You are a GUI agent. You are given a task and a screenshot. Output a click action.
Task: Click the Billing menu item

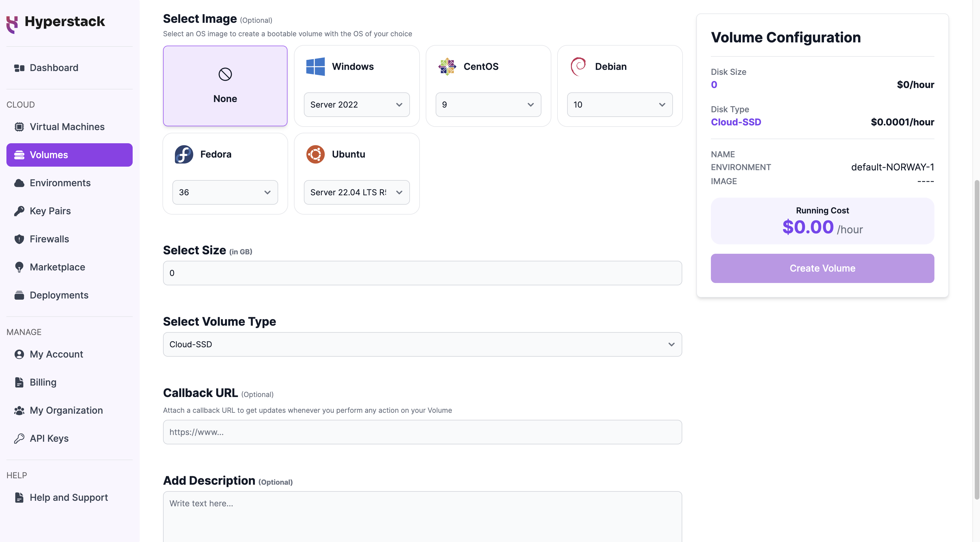click(x=43, y=382)
